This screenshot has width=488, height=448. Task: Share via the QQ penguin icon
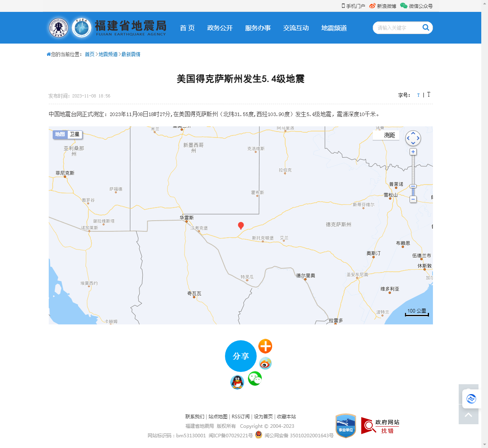(237, 382)
